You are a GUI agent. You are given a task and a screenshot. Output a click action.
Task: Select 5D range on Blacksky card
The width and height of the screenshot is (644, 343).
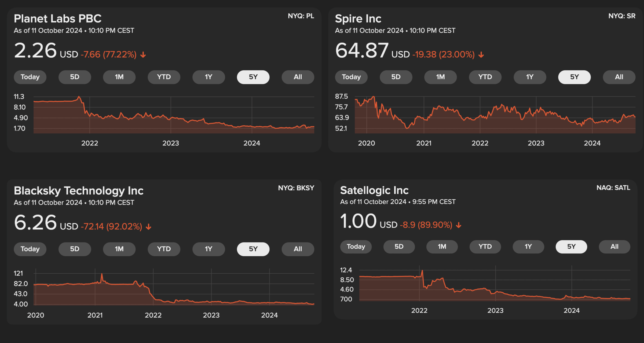click(75, 249)
